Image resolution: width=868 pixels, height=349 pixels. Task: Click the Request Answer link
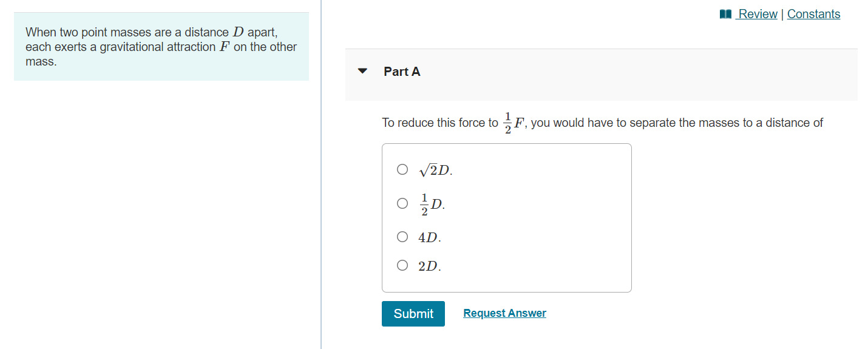click(504, 313)
